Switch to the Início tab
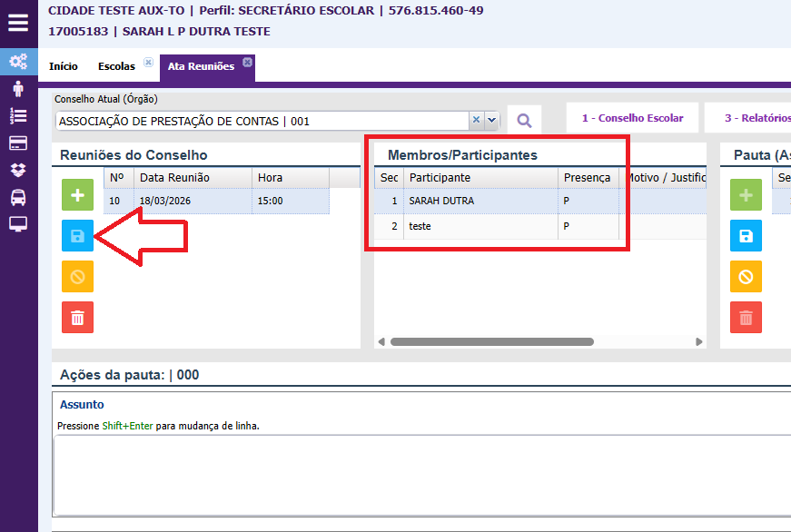The width and height of the screenshot is (791, 532). click(63, 66)
